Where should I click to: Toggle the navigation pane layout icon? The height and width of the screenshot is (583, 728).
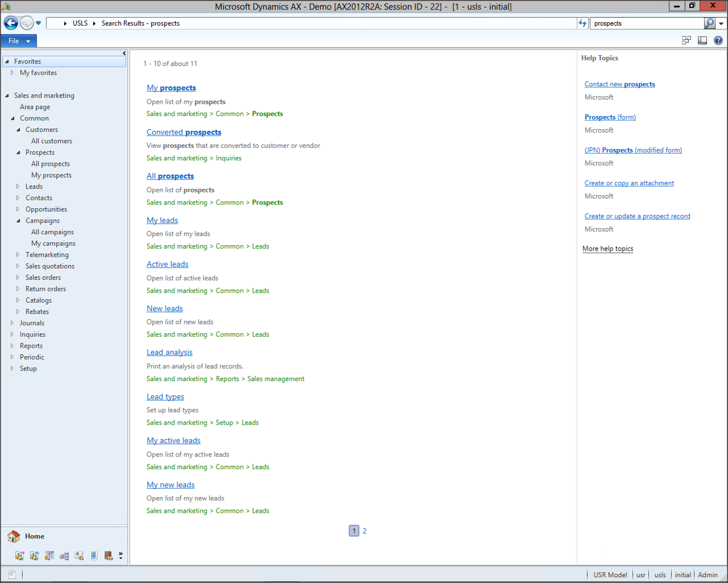(x=702, y=40)
